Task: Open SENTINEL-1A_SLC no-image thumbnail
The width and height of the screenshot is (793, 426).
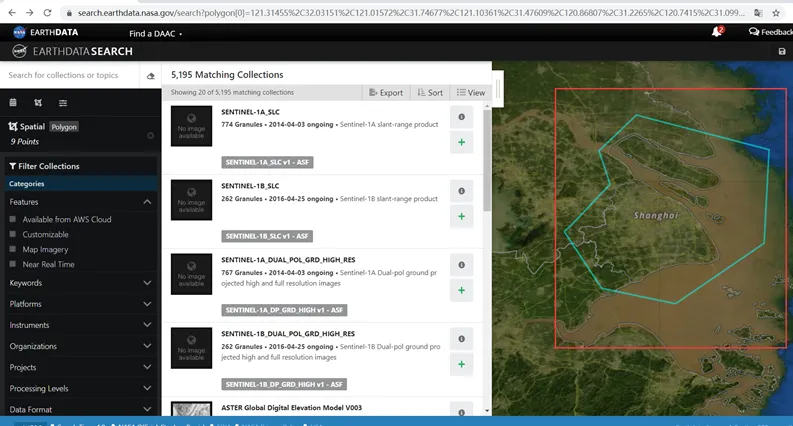Action: [x=191, y=126]
